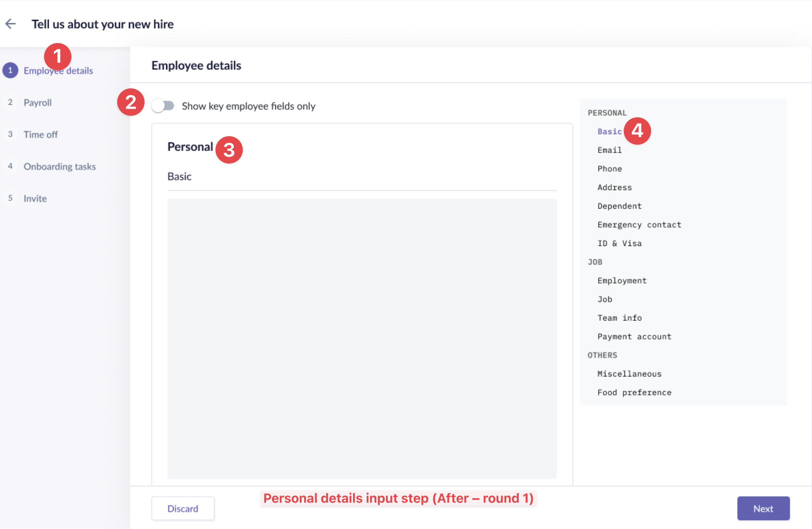Toggle Show key employee fields only

pyautogui.click(x=163, y=106)
